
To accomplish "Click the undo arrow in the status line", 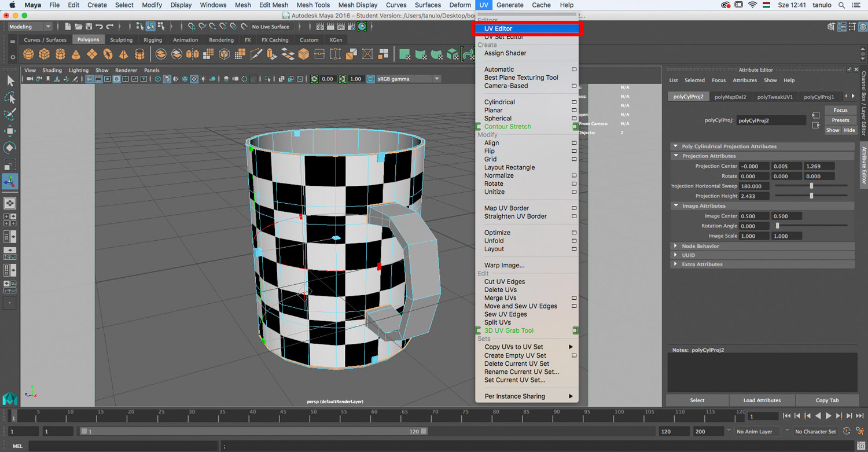I will (x=99, y=27).
